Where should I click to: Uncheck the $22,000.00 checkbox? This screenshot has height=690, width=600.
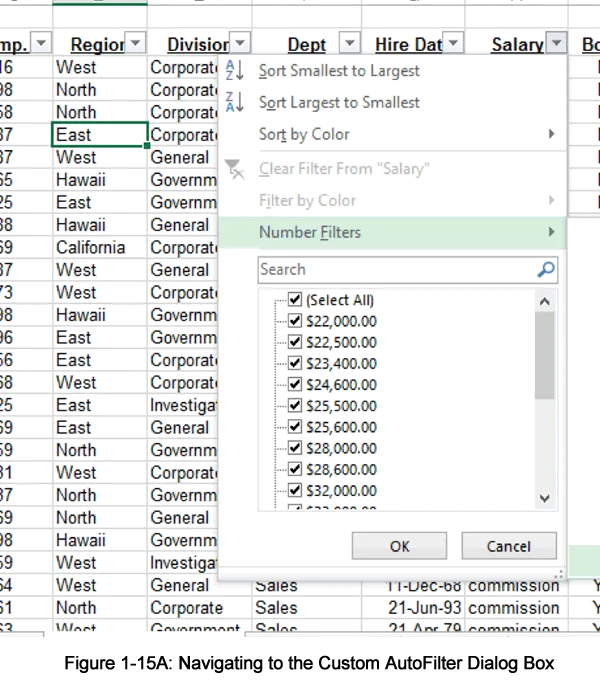[295, 321]
